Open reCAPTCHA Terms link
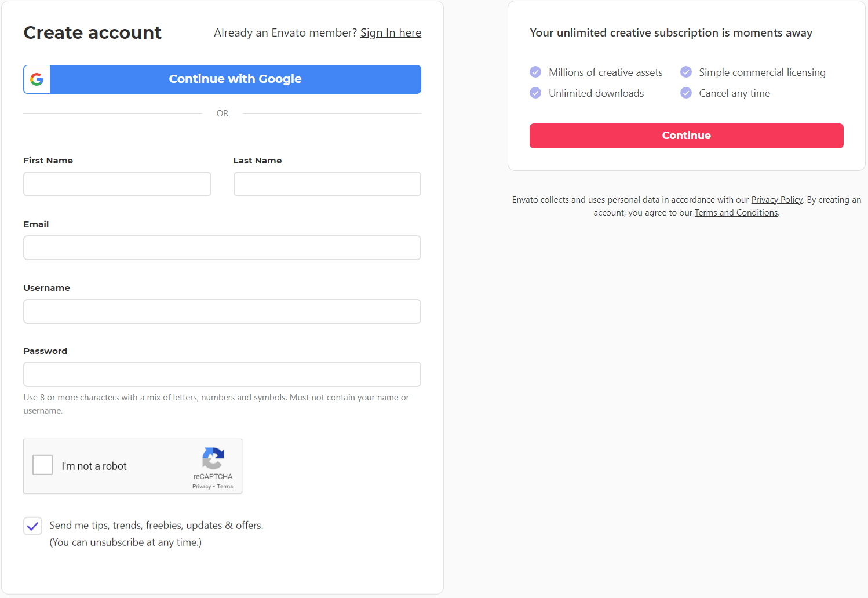The width and height of the screenshot is (868, 598). pos(225,487)
